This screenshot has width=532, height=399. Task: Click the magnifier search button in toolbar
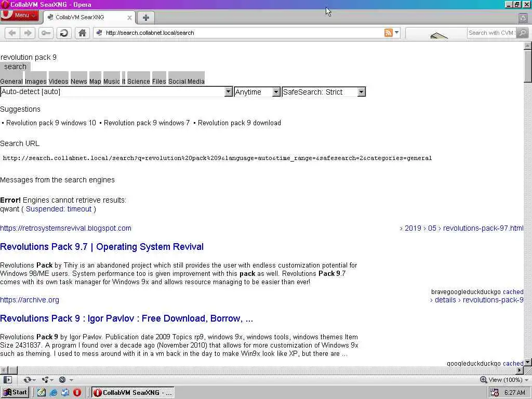coord(523,33)
